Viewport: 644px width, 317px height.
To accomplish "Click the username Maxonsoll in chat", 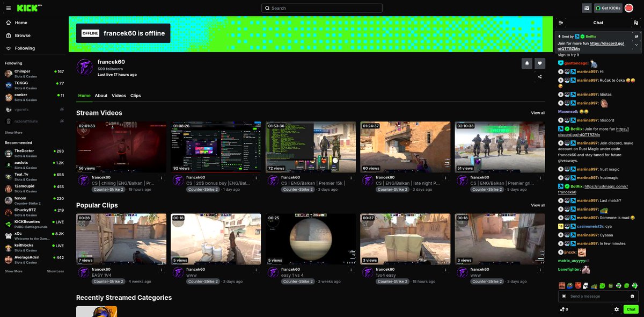I will (x=567, y=111).
